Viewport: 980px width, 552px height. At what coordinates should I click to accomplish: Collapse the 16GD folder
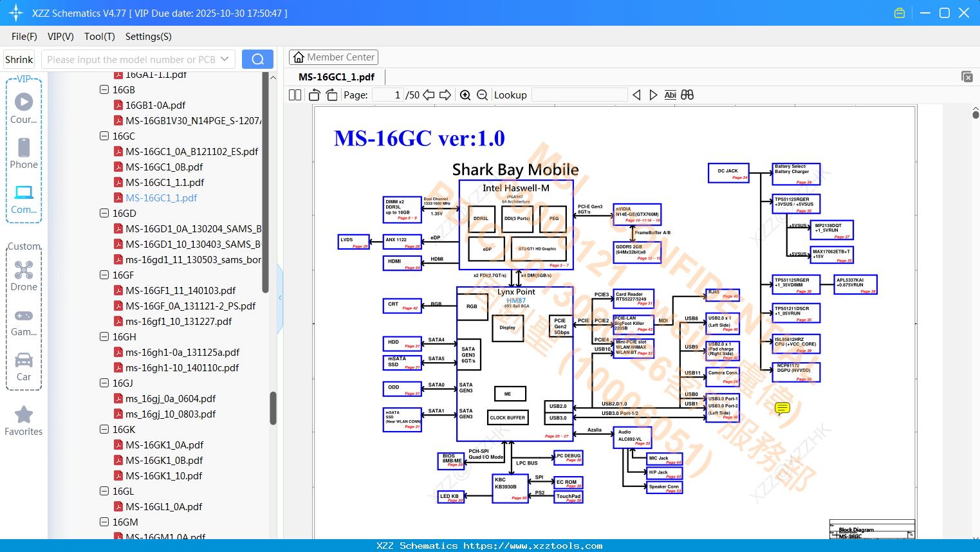(x=104, y=214)
